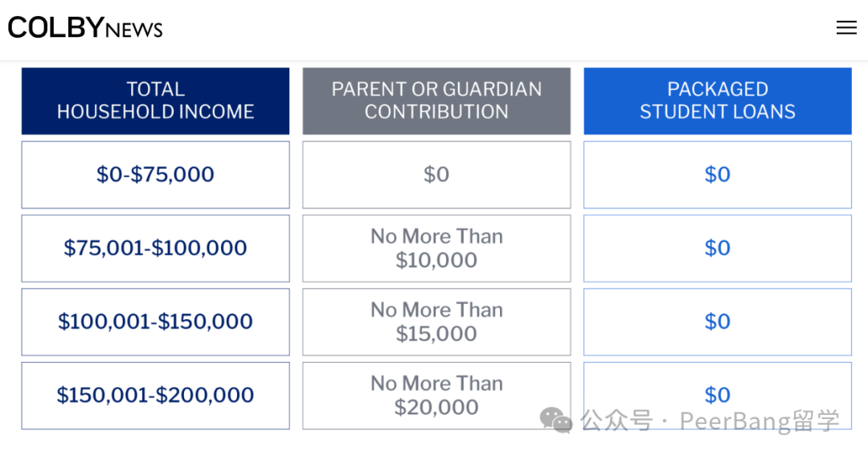Click the $0-$75,000 income cell
The width and height of the screenshot is (868, 456).
tap(155, 175)
